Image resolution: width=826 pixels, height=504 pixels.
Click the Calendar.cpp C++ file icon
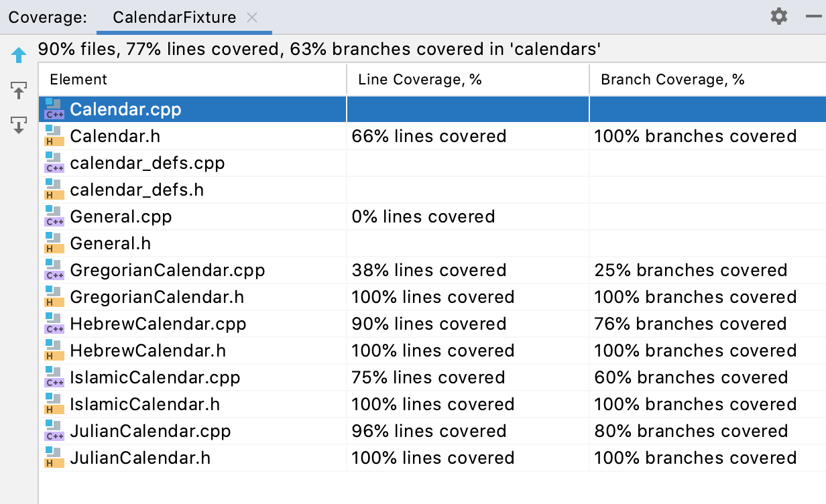[x=54, y=109]
